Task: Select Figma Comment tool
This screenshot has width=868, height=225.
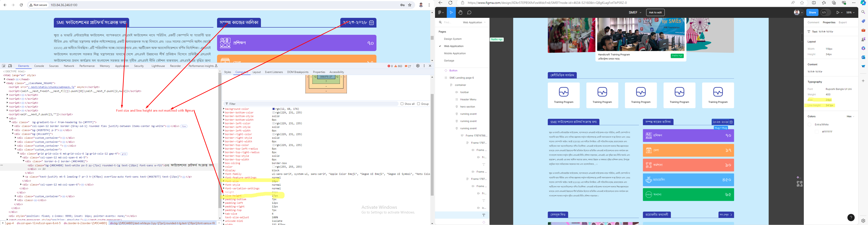Action: pyautogui.click(x=469, y=12)
